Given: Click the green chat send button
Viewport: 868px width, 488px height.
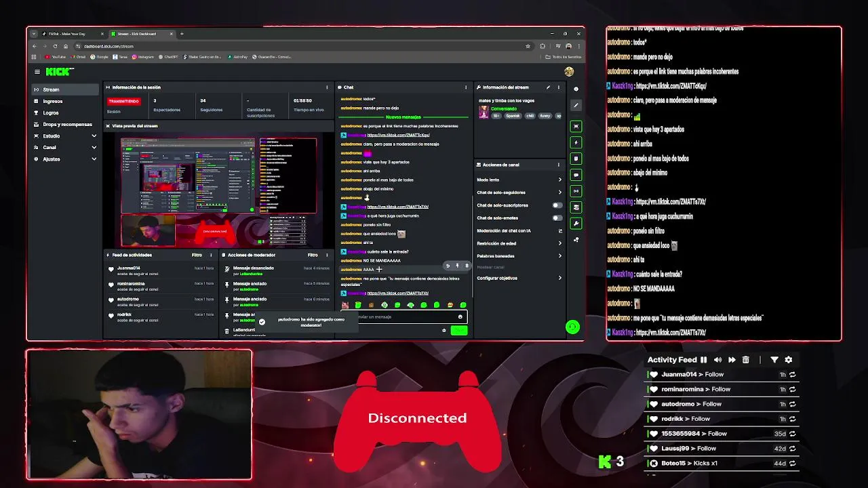Looking at the screenshot, I should tap(459, 331).
